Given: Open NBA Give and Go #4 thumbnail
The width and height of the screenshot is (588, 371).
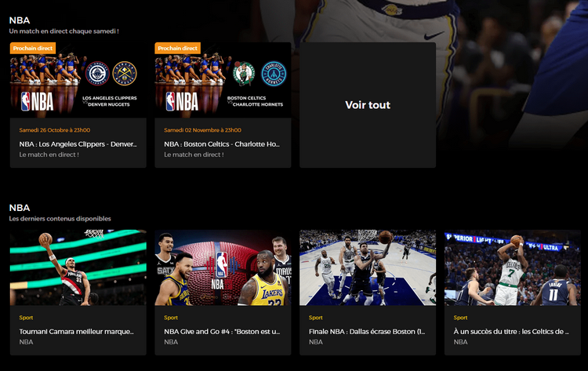Looking at the screenshot, I should (x=223, y=267).
